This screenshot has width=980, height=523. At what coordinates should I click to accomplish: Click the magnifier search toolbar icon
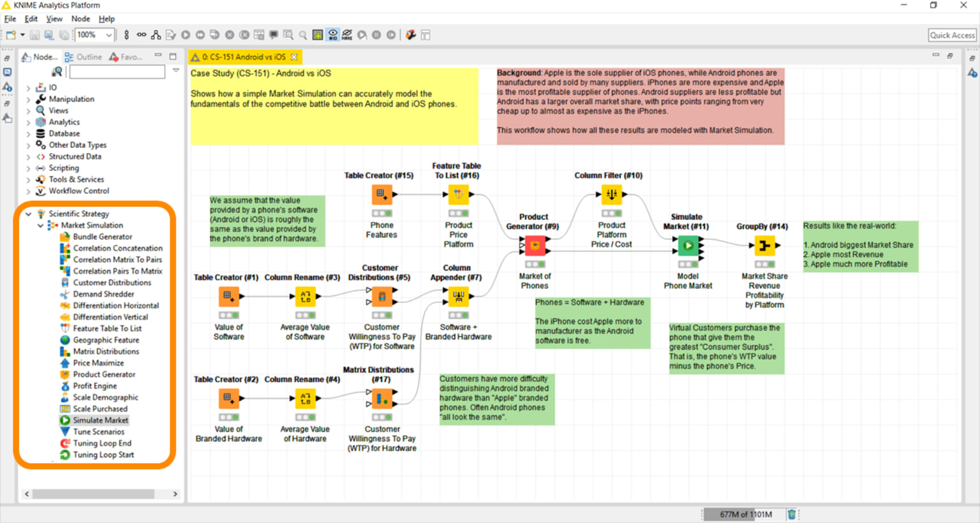tap(303, 35)
